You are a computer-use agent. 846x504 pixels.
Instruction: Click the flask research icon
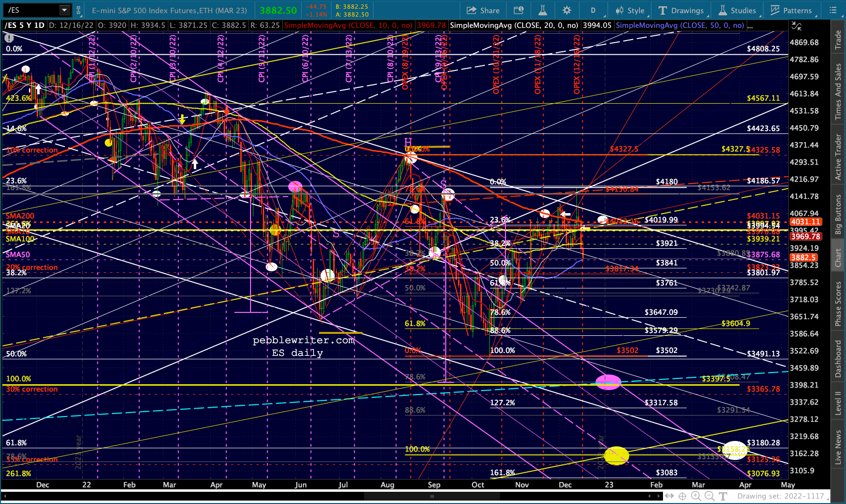(543, 10)
